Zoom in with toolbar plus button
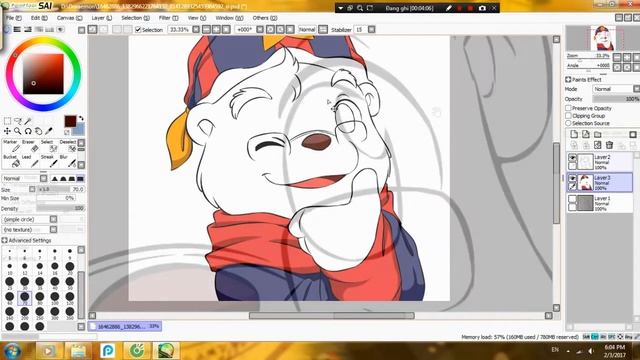 click(216, 29)
